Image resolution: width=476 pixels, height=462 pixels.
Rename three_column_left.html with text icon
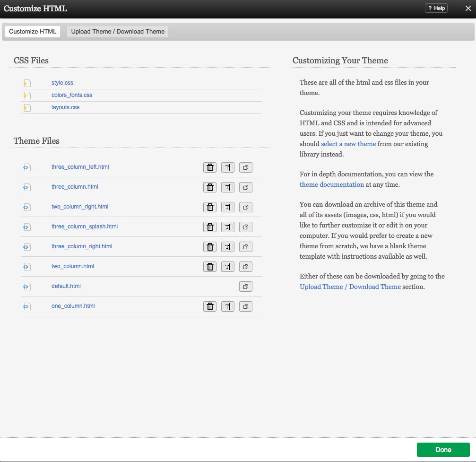click(228, 167)
